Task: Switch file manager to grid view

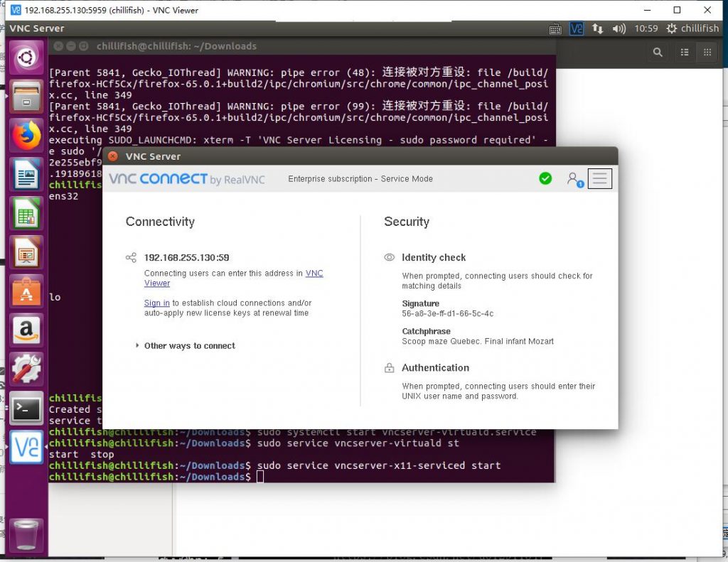Action: click(x=707, y=53)
